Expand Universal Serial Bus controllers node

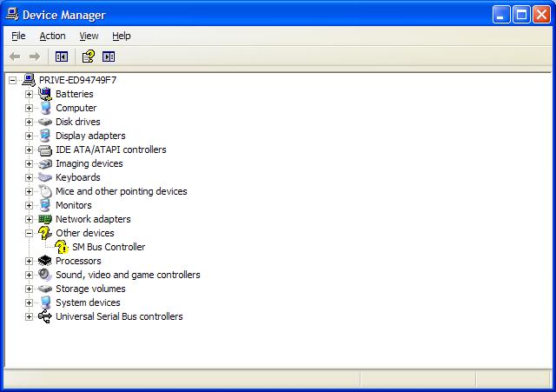point(29,316)
